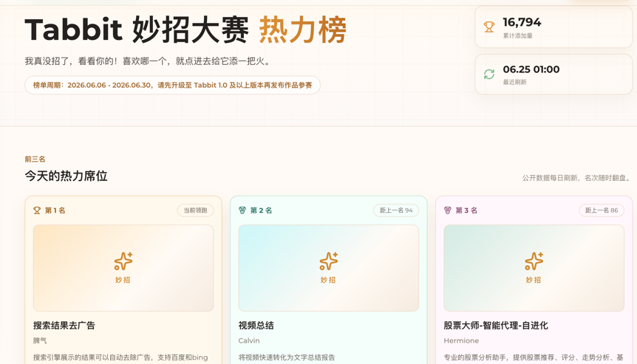This screenshot has height=364, width=637.
Task: Click the 公开数据每日刷新 note
Action: (x=576, y=178)
